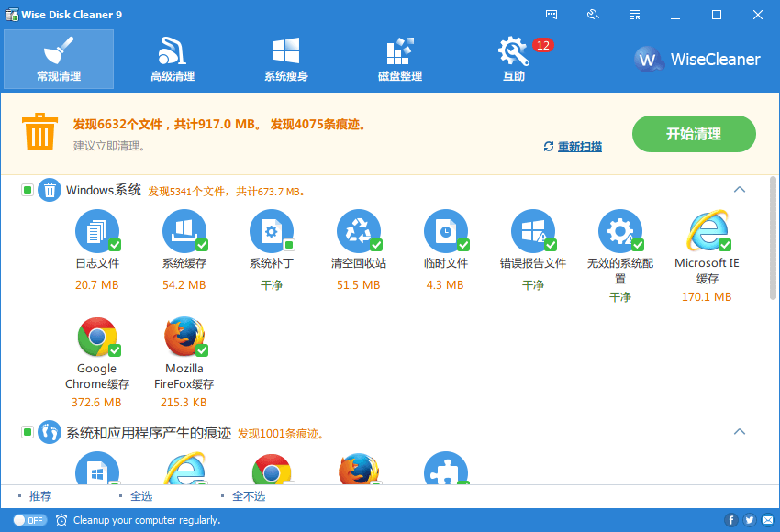The height and width of the screenshot is (532, 780).
Task: Open the Twitter share icon
Action: point(750,520)
